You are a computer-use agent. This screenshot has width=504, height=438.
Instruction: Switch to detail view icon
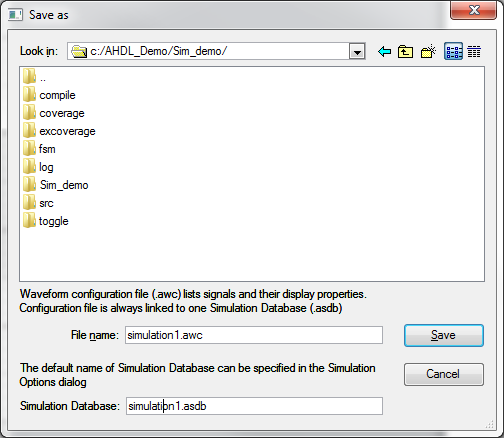[x=474, y=52]
